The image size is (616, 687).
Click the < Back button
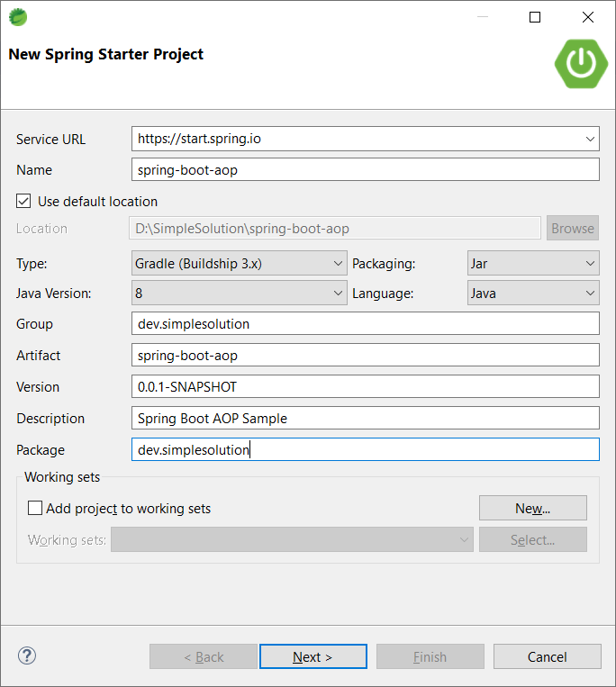coord(204,656)
